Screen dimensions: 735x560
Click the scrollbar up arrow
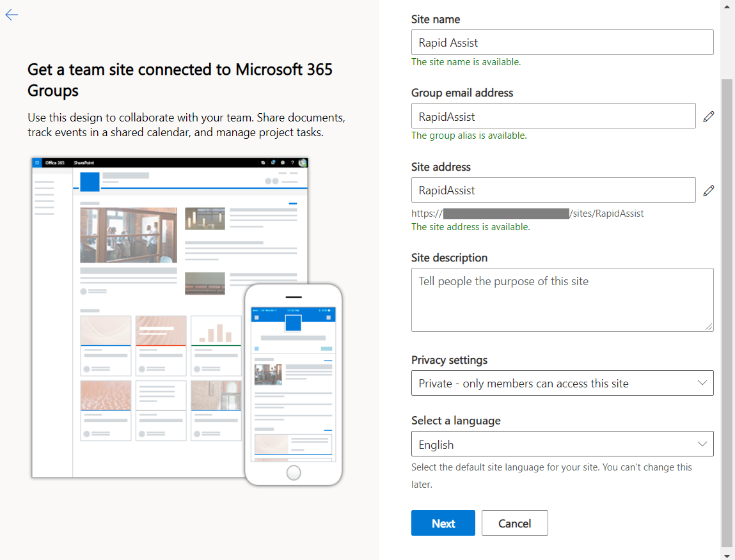727,6
